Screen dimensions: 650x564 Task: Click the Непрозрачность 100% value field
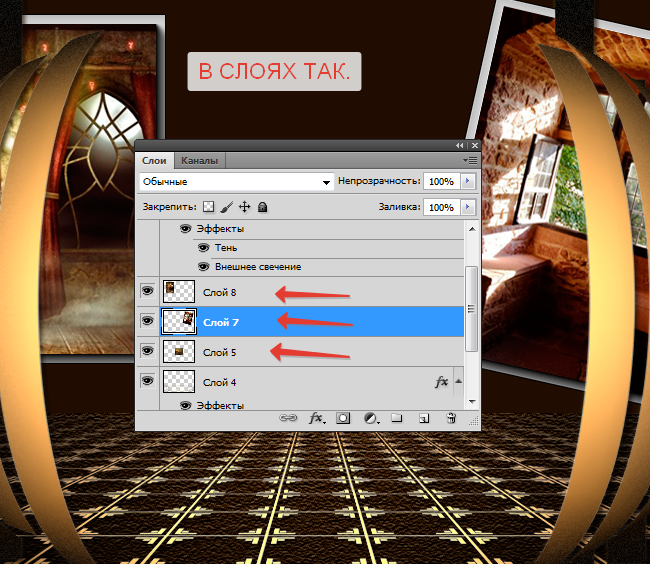click(441, 181)
